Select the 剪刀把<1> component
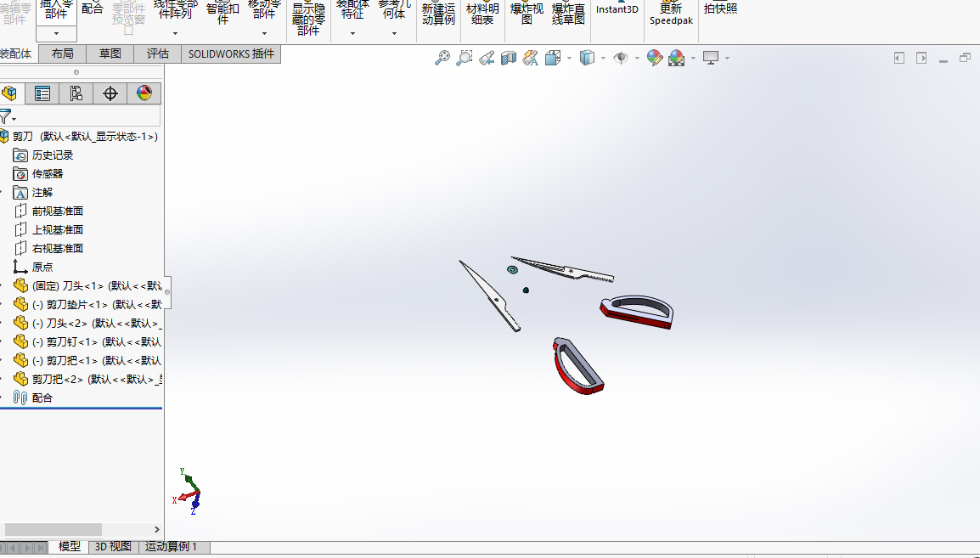Image resolution: width=980 pixels, height=558 pixels. (x=87, y=361)
